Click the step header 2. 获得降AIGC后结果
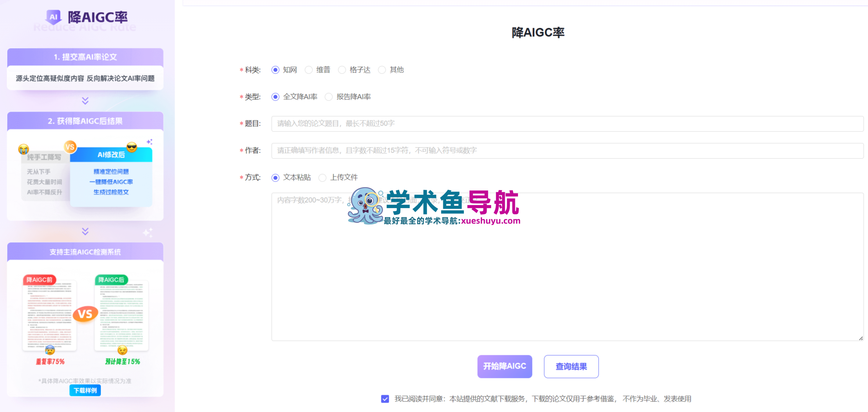Viewport: 868px width, 412px height. 85,121
